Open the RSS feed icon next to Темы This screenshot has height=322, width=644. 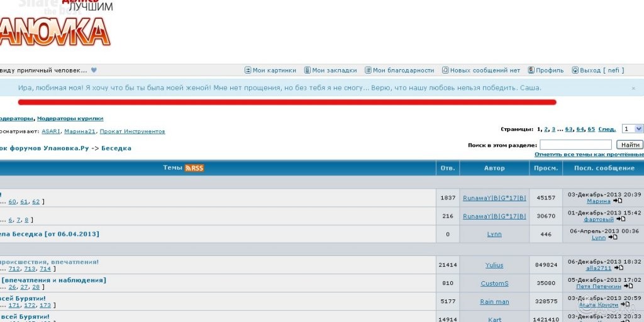[x=194, y=168]
